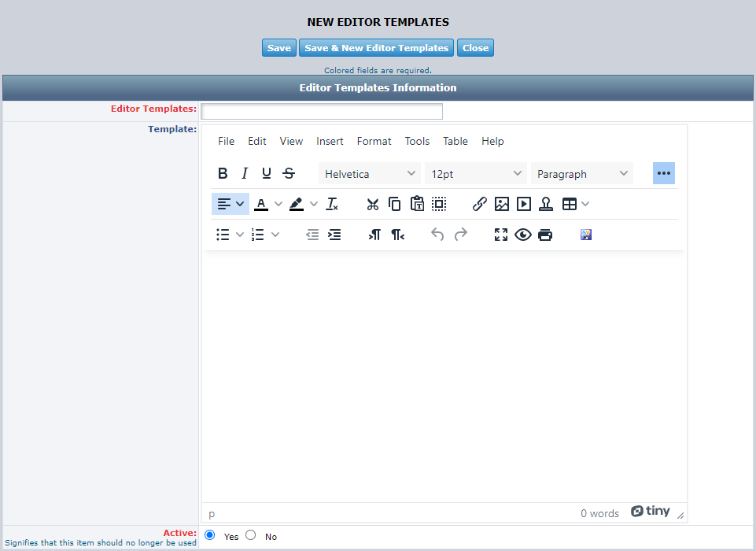Click the numbered list icon
The image size is (756, 551).
pos(258,235)
